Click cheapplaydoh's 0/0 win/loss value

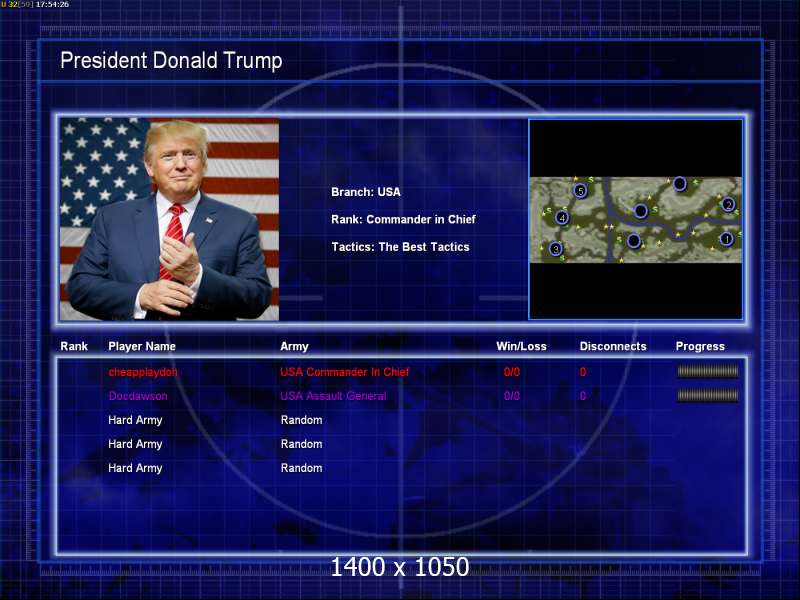click(x=512, y=372)
